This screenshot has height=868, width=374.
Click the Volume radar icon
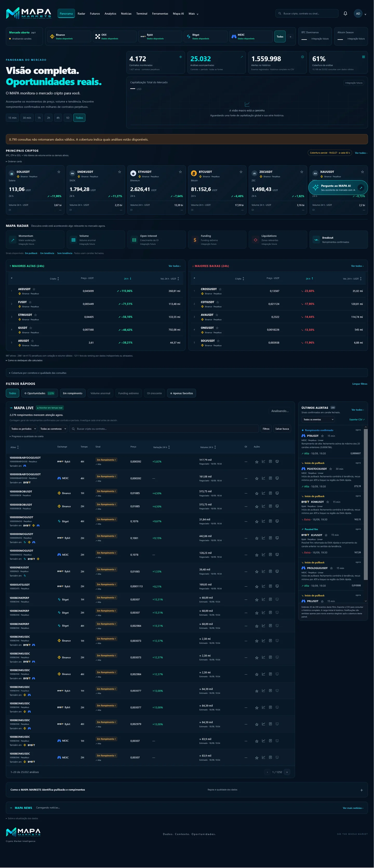73,240
